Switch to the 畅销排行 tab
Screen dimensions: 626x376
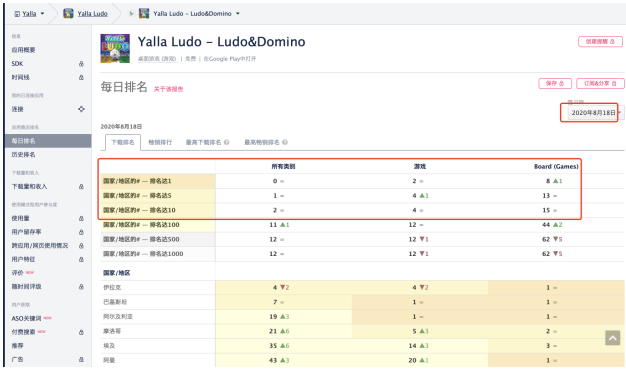pos(160,142)
